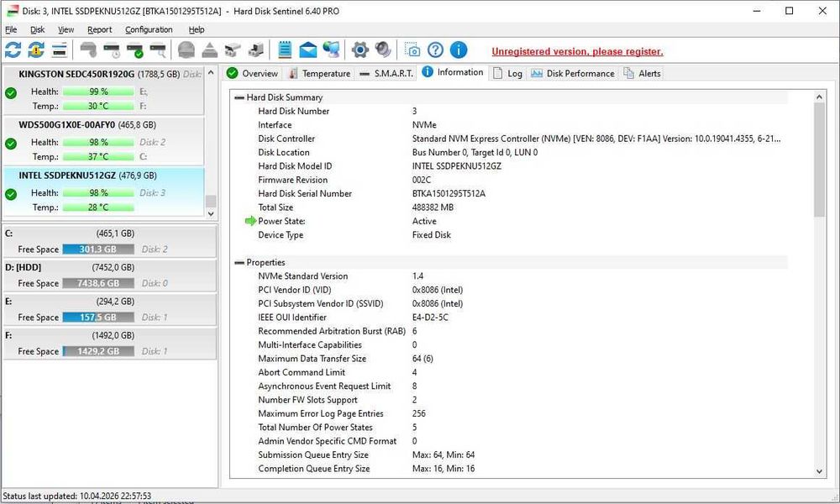Image resolution: width=840 pixels, height=504 pixels.
Task: Click information pane scroll up arrow
Action: click(819, 97)
